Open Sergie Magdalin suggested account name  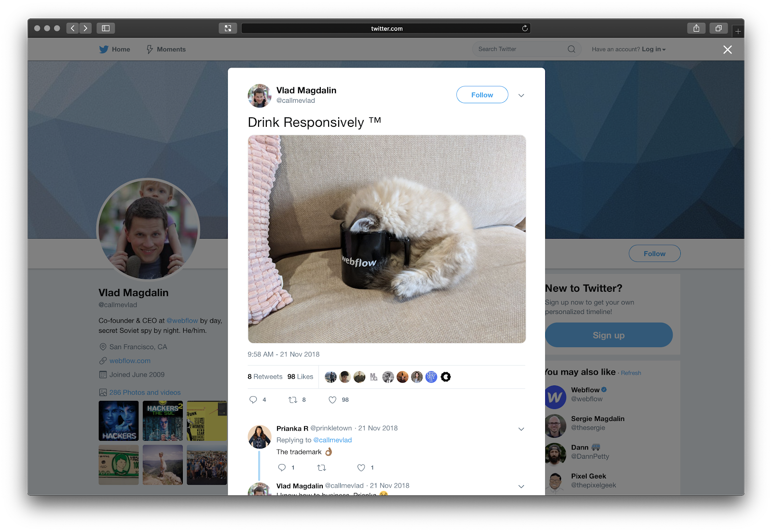coord(598,419)
